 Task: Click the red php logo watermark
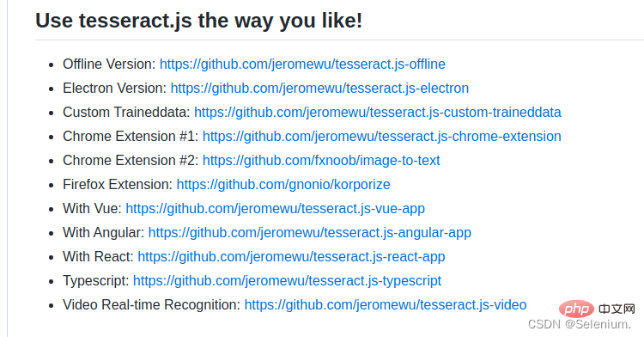[x=576, y=309]
